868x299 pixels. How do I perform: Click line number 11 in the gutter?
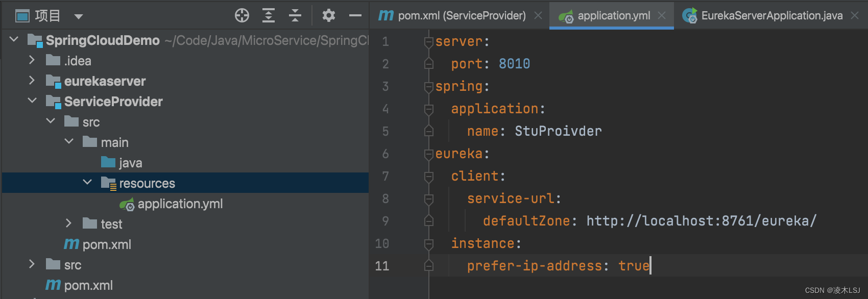382,266
